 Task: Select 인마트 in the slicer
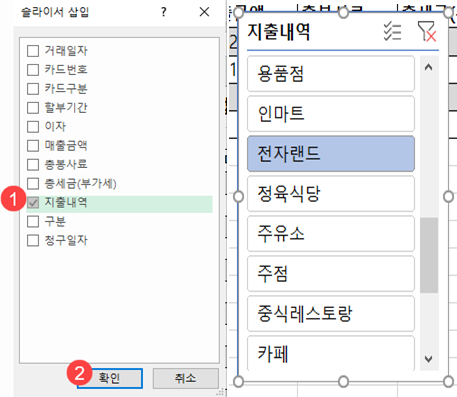[331, 114]
